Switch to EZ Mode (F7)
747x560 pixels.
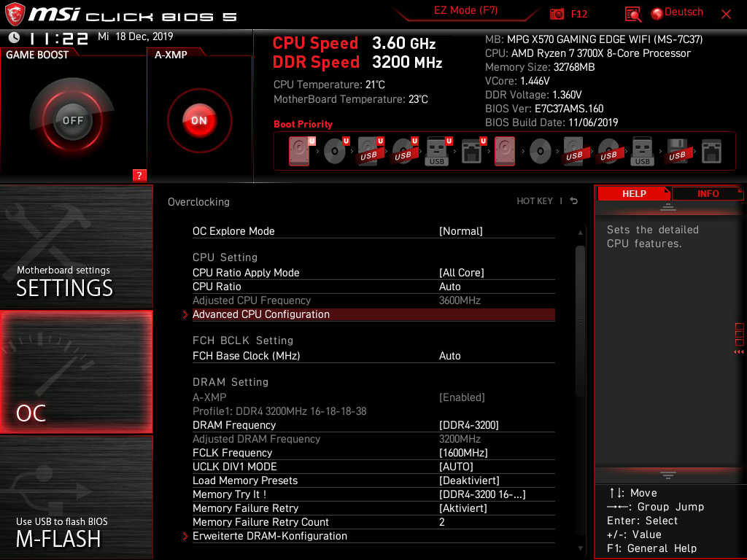point(465,10)
